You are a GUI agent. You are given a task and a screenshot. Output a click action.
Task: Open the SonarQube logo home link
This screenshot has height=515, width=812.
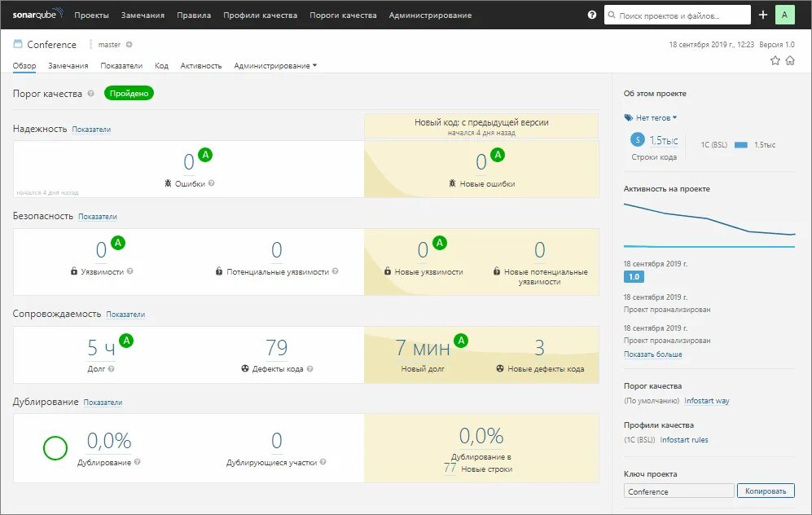(37, 15)
